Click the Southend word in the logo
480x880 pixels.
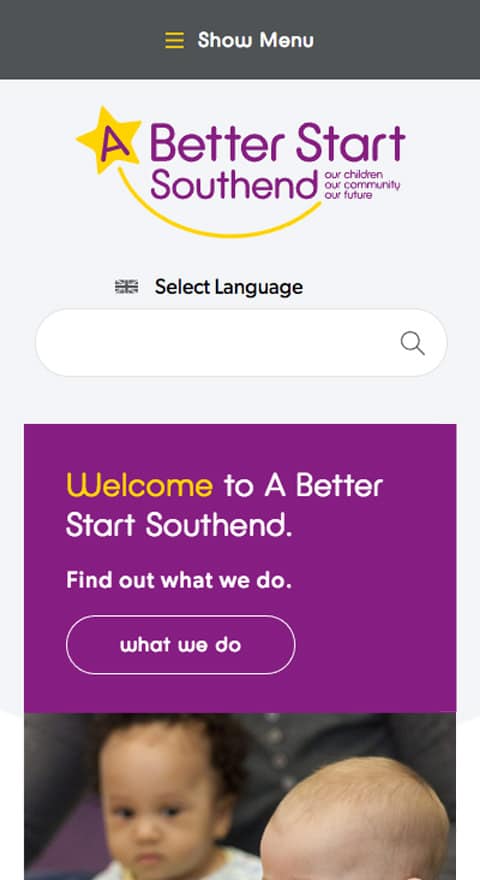click(x=235, y=184)
